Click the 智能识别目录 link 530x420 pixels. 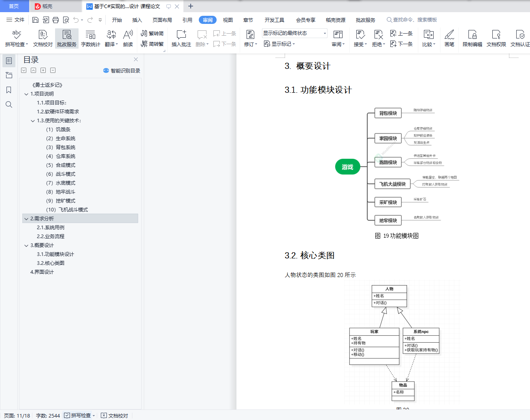121,70
